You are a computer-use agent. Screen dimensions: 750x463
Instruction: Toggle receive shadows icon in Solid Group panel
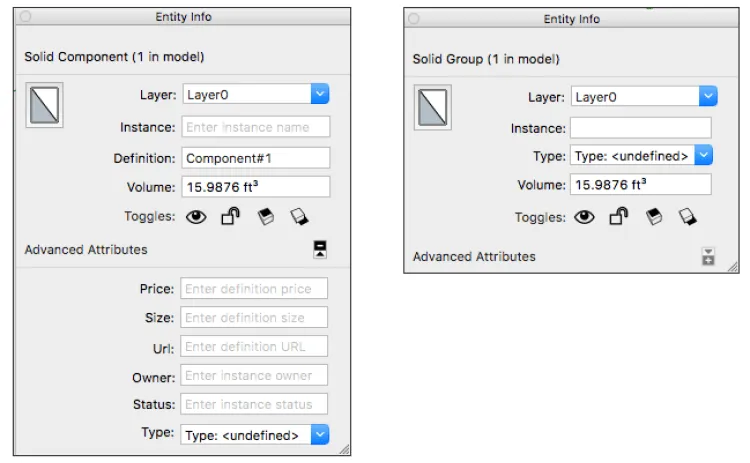[654, 217]
